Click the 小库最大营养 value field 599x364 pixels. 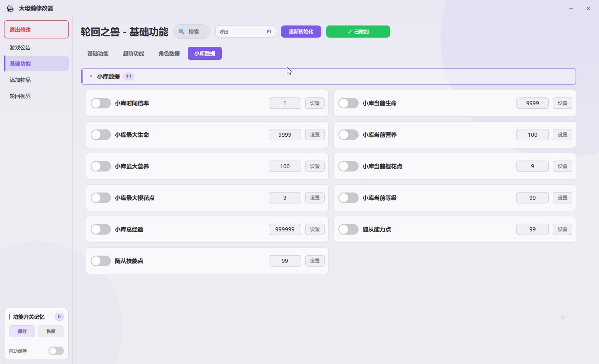[285, 166]
